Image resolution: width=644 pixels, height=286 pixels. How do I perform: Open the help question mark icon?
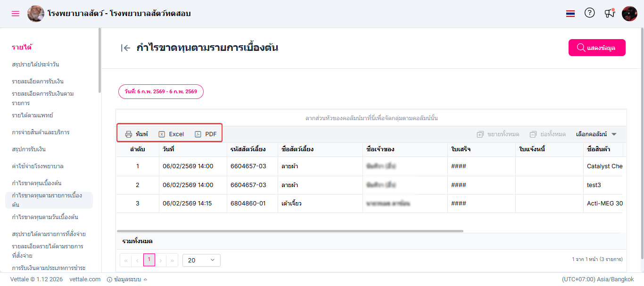click(x=589, y=13)
